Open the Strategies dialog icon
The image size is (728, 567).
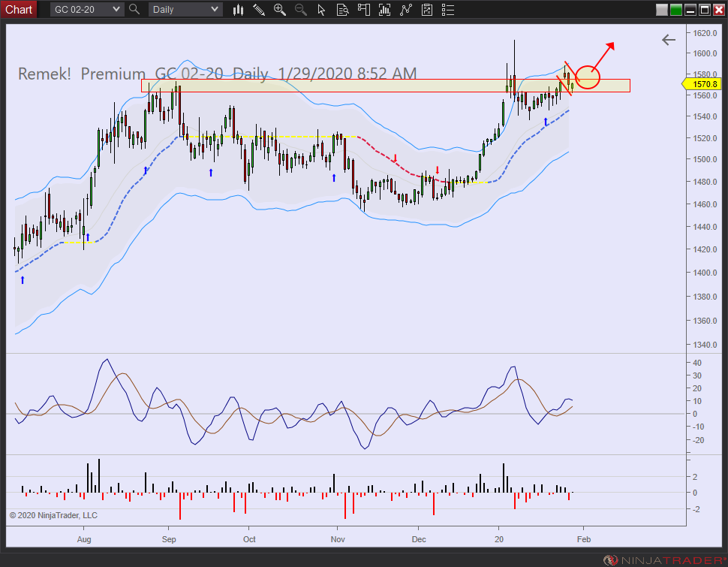(x=427, y=9)
